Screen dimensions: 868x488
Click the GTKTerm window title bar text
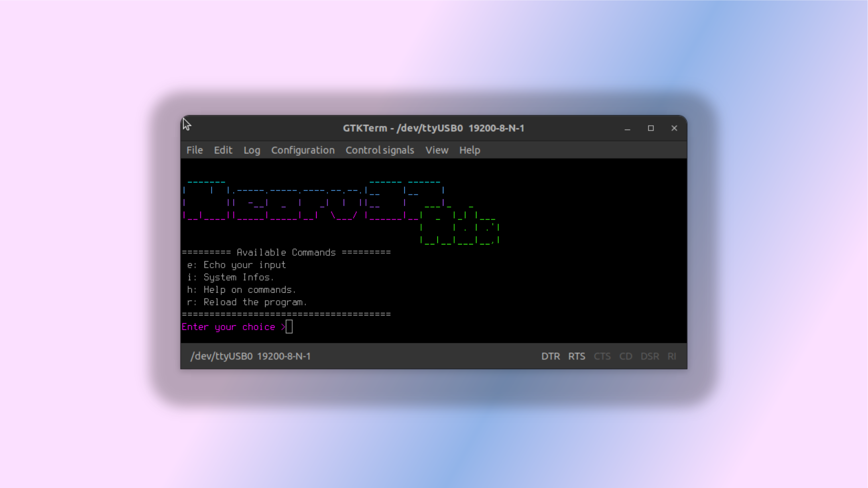(433, 128)
